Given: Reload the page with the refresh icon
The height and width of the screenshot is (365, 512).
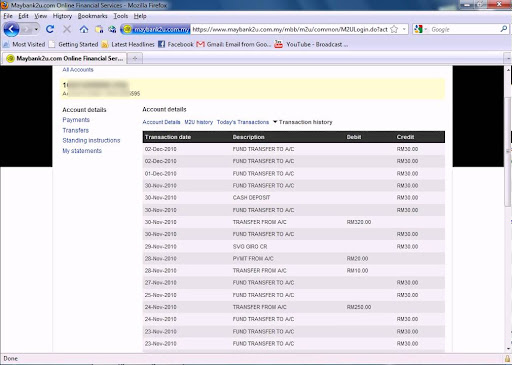Looking at the screenshot, I should 50,29.
